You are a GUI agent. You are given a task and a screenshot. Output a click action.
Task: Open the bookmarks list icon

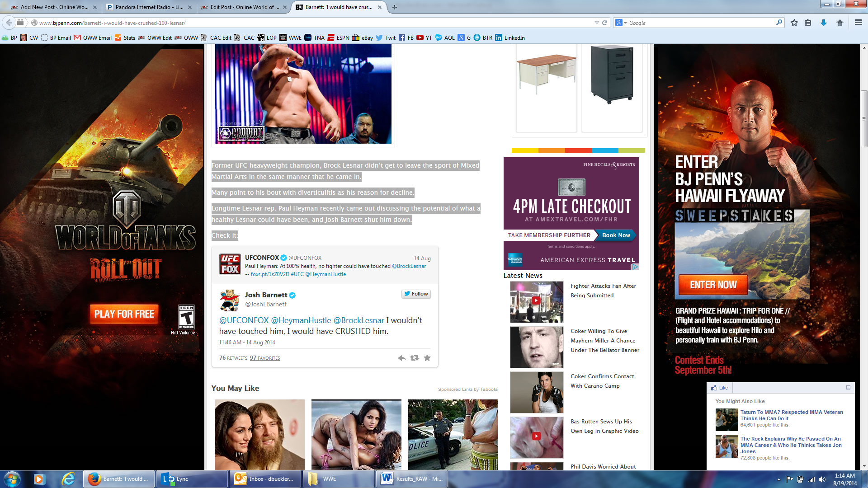click(x=808, y=23)
